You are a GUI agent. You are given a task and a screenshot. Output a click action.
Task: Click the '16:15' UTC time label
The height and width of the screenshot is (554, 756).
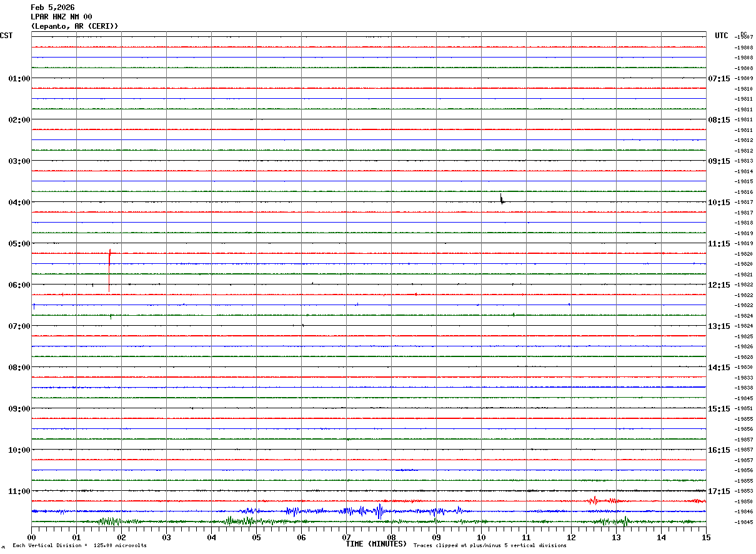coord(719,450)
